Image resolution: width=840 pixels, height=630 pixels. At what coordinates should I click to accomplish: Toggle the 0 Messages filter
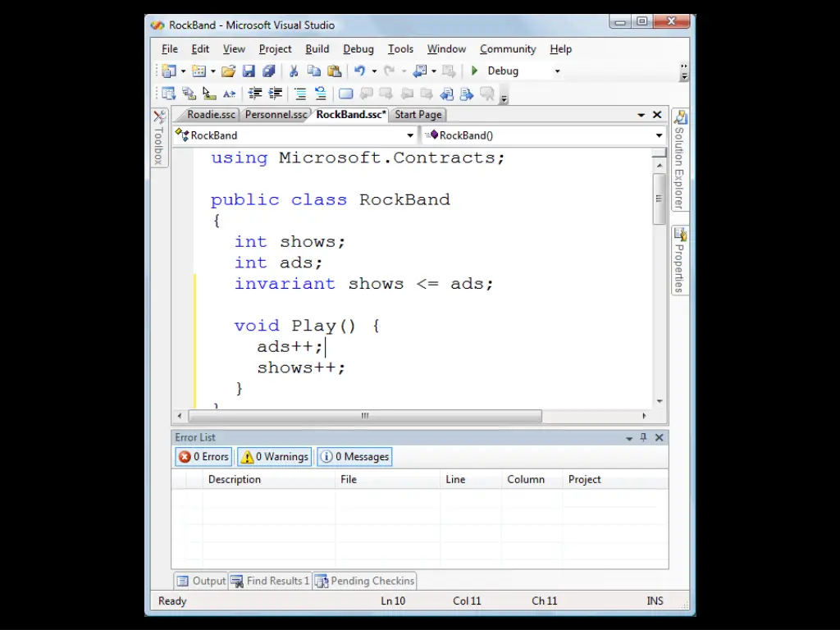tap(354, 456)
